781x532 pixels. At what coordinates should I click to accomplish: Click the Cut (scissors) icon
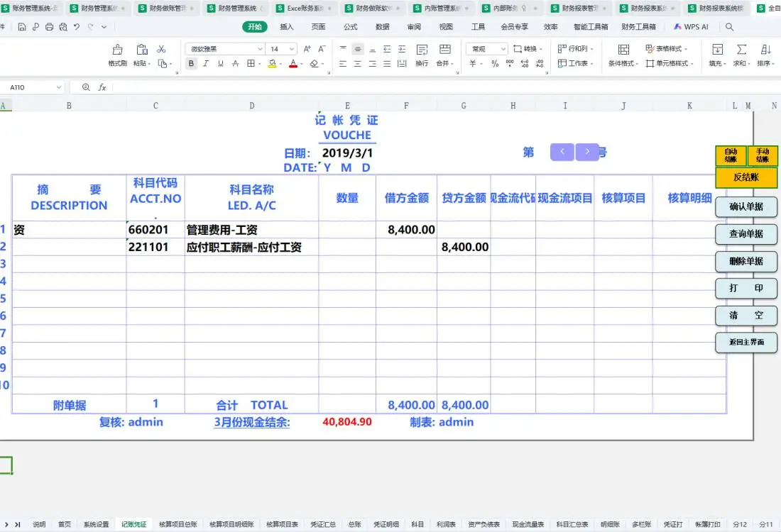tap(160, 50)
